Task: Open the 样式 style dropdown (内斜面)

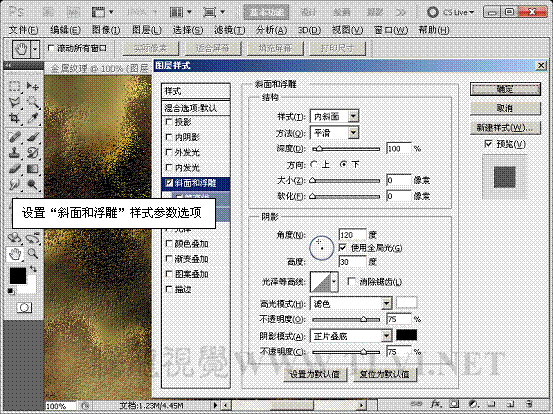Action: [x=353, y=116]
